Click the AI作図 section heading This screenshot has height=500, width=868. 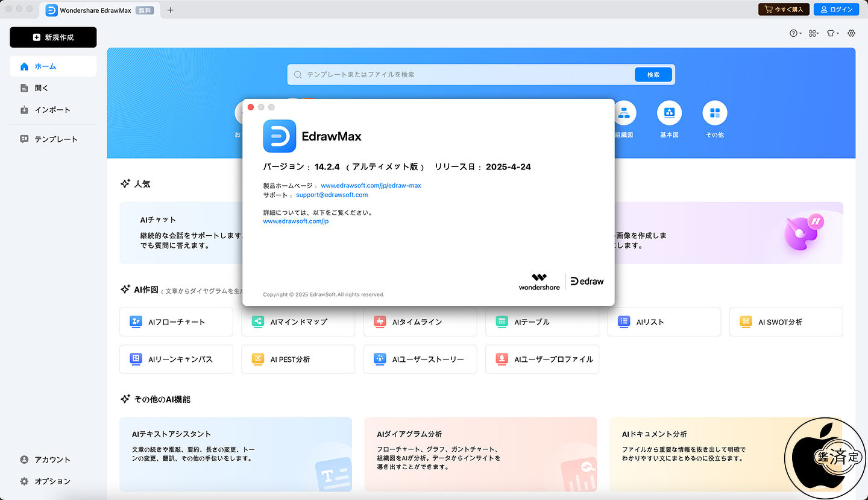pos(146,290)
